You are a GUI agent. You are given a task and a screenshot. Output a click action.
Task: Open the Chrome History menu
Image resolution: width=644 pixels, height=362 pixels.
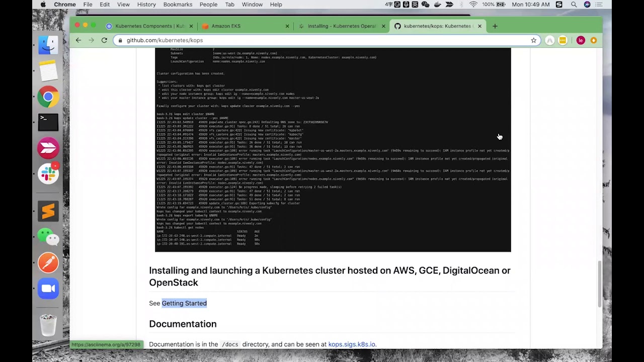146,5
